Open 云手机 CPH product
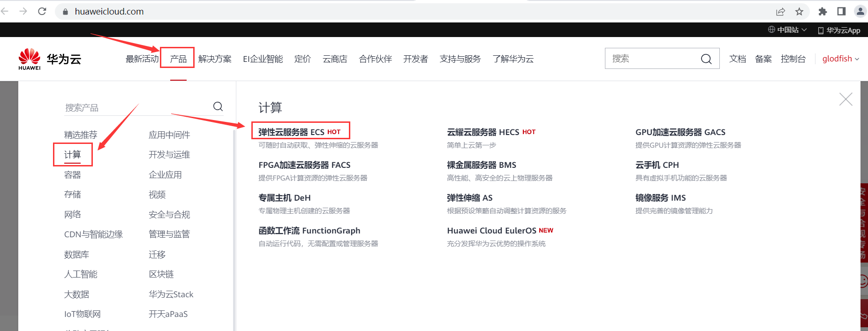 657,165
